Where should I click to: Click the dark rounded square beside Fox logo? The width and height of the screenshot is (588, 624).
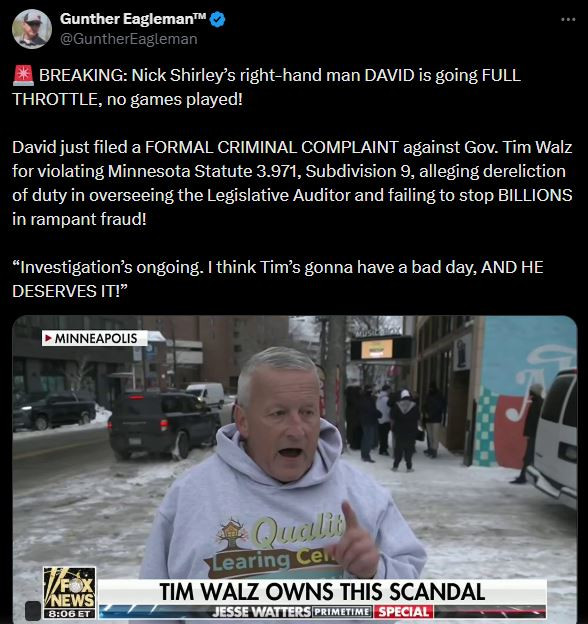click(x=33, y=610)
